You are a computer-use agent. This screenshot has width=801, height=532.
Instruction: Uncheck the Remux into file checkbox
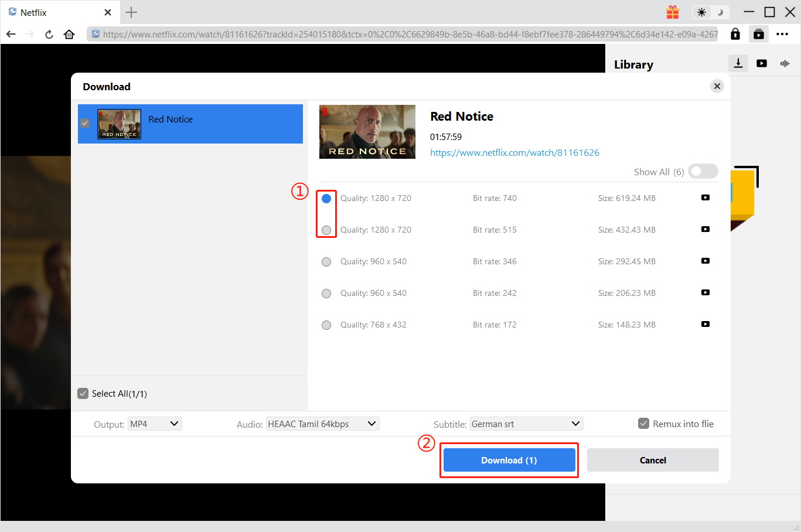pos(644,423)
